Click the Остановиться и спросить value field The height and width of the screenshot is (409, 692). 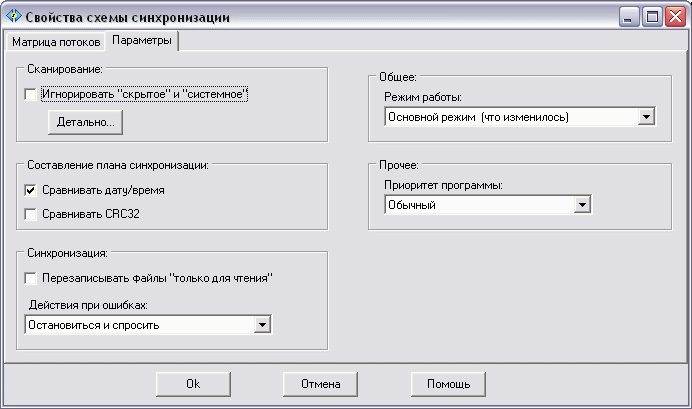[x=137, y=324]
